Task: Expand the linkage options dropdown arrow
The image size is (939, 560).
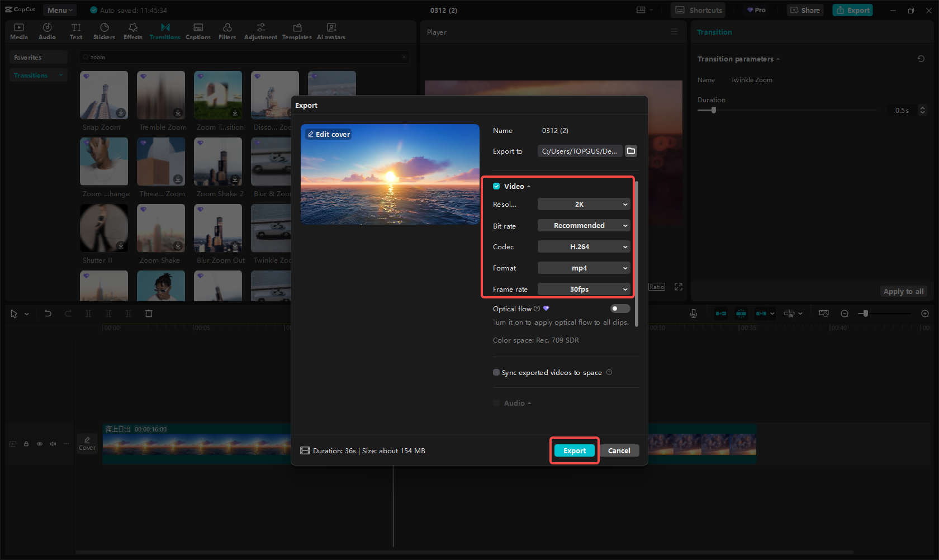Action: pos(772,314)
